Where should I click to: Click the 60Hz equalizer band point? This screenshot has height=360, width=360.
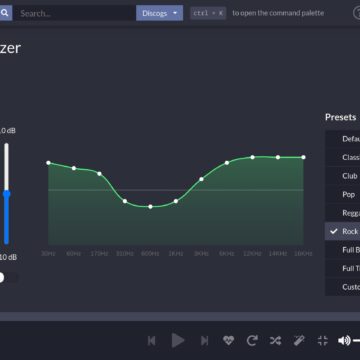pyautogui.click(x=74, y=168)
